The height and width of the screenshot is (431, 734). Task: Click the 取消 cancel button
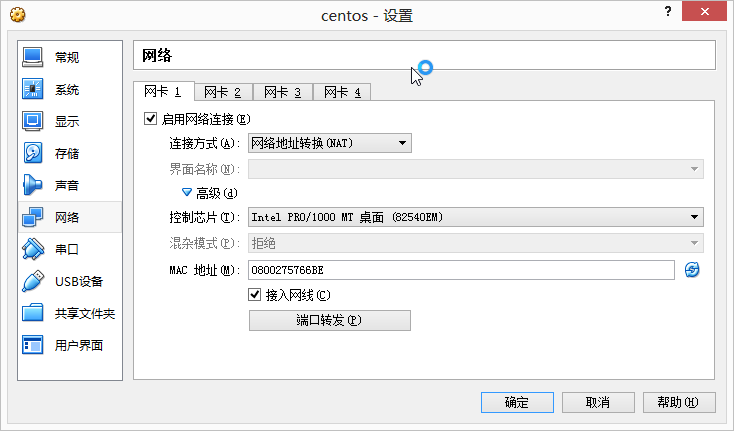click(598, 402)
